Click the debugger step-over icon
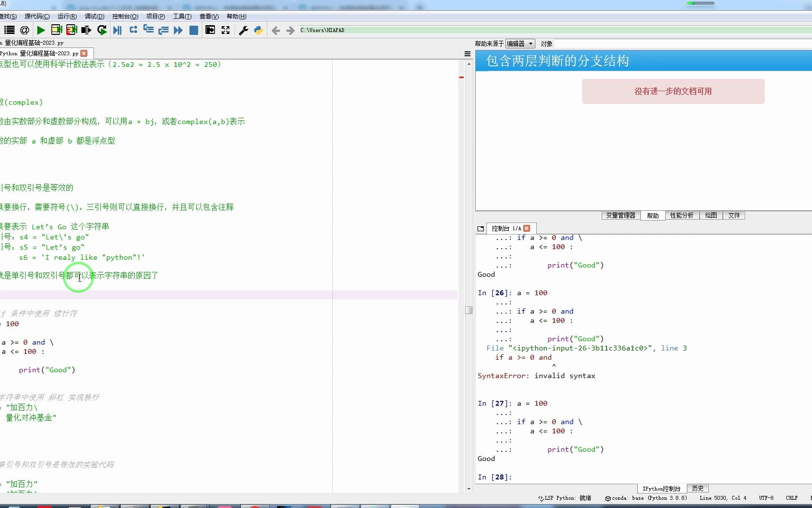812x508 pixels. [x=133, y=30]
